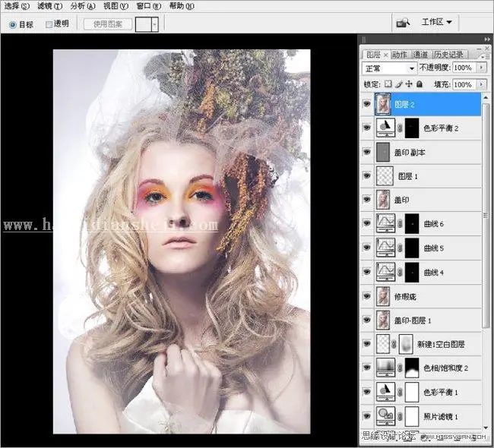Toggle lock position move icon
This screenshot has height=448, width=494.
(409, 84)
